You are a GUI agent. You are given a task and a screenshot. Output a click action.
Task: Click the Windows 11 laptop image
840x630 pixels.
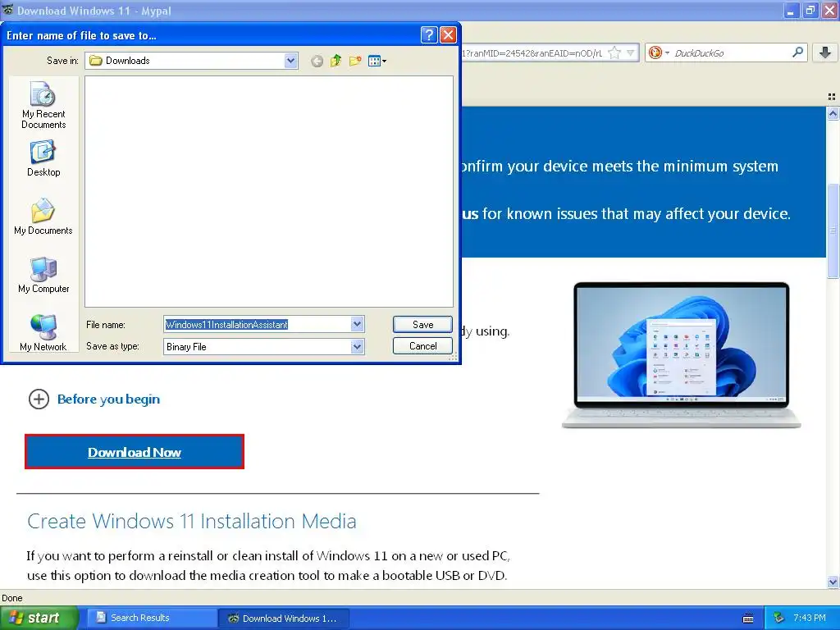click(x=681, y=355)
